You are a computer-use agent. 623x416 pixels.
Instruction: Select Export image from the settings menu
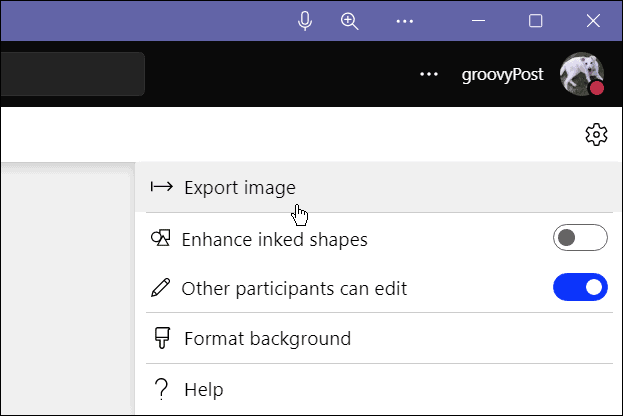coord(240,187)
